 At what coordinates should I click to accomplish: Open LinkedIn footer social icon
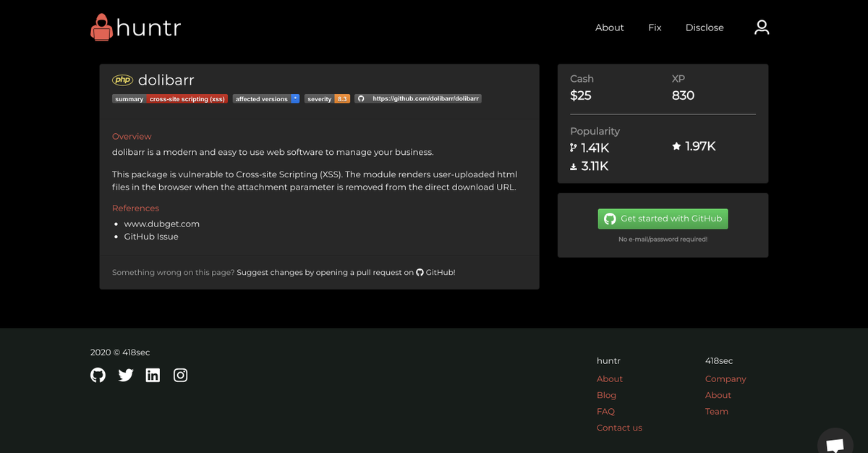click(x=153, y=375)
